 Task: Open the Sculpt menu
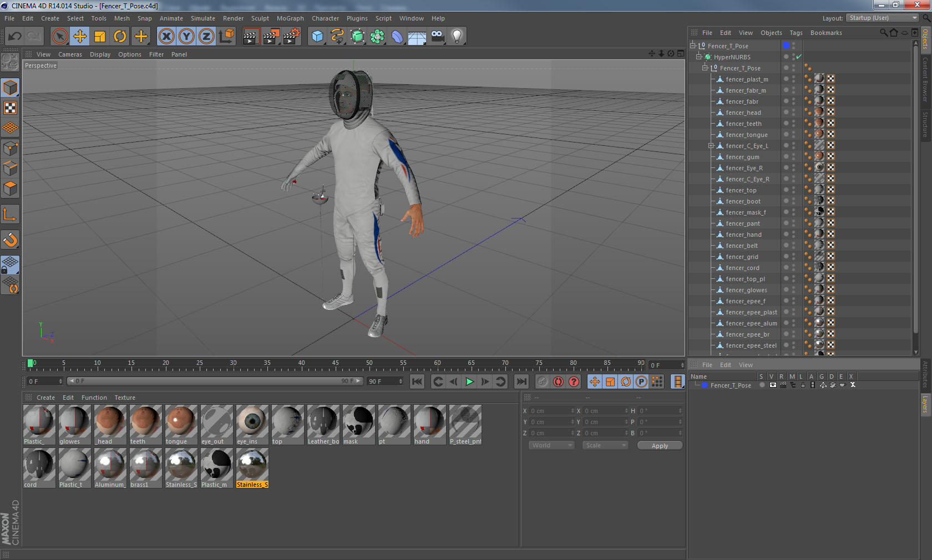point(260,18)
